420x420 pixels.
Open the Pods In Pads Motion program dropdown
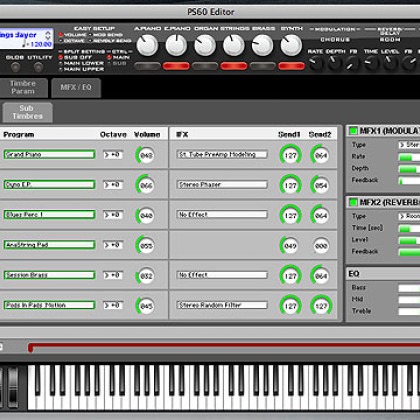point(49,305)
